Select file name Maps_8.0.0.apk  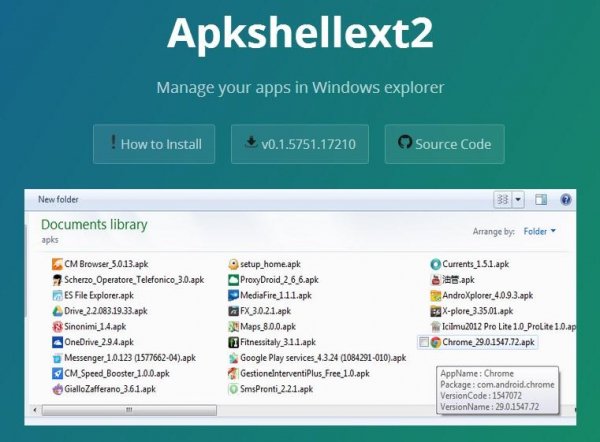tap(268, 327)
